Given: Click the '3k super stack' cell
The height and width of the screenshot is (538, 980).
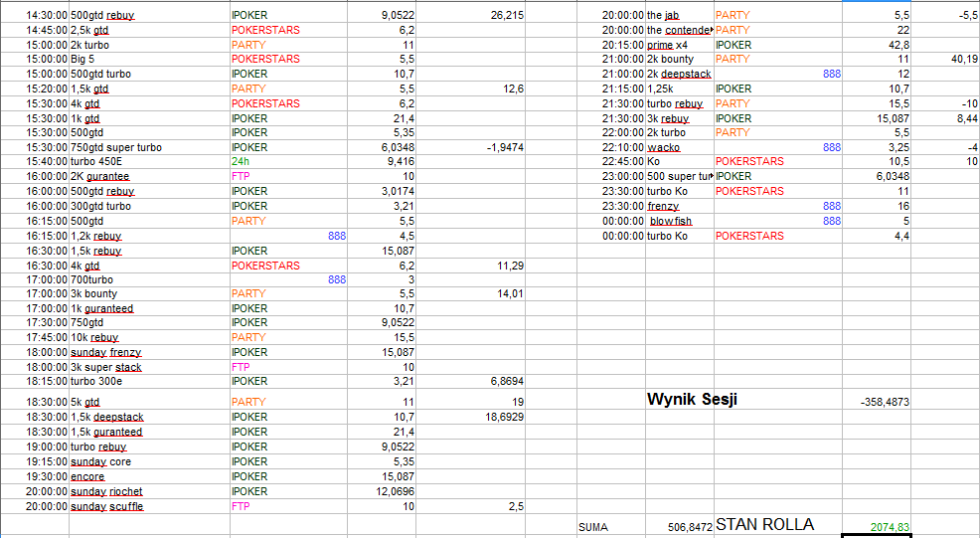Looking at the screenshot, I should (149, 367).
